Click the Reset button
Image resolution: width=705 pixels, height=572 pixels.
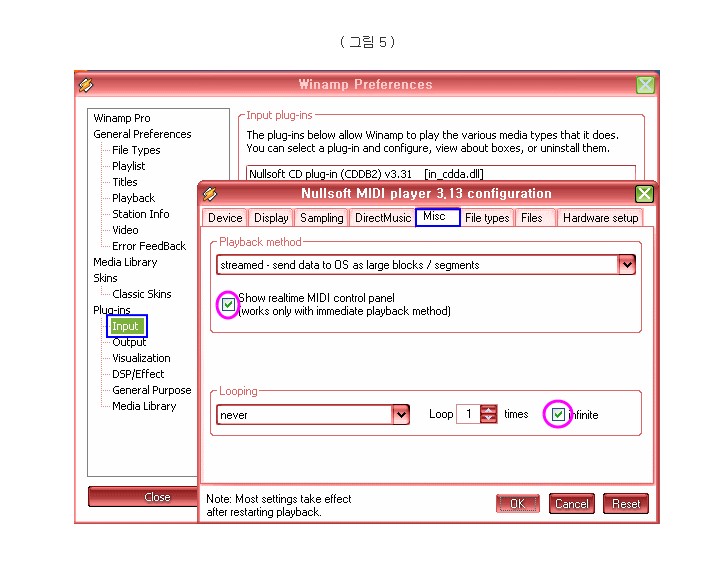(x=626, y=504)
